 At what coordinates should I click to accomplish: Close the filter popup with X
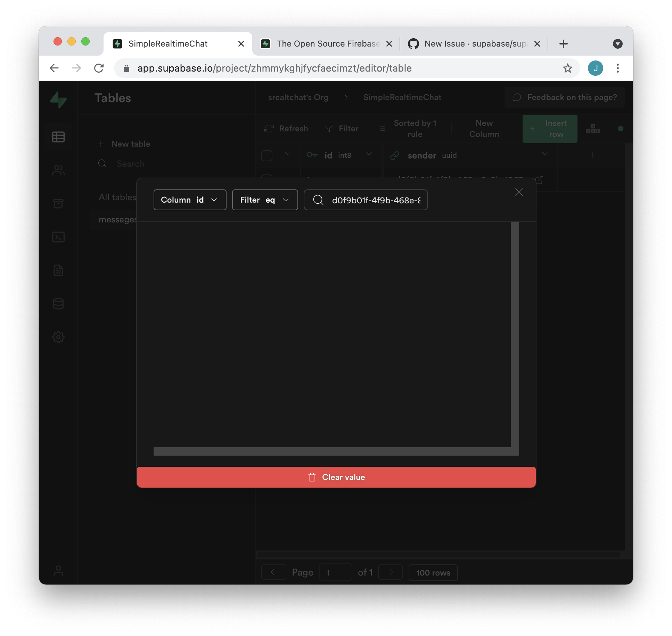[519, 192]
